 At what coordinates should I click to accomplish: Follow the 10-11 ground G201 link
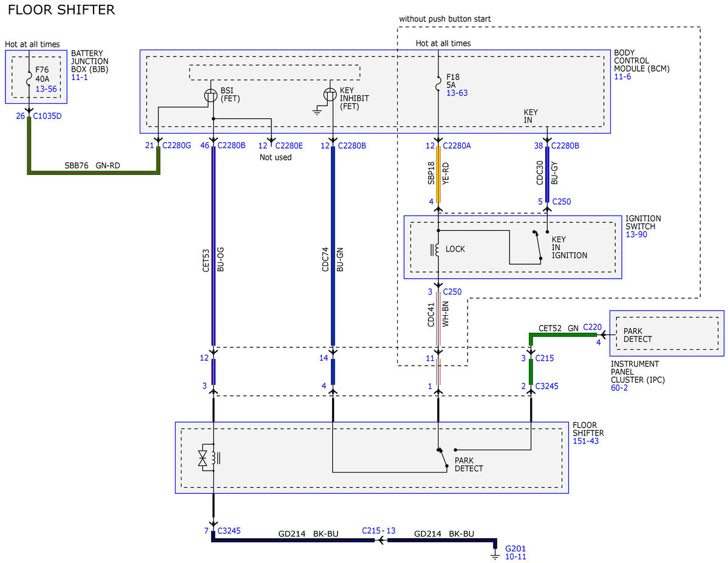click(x=515, y=556)
